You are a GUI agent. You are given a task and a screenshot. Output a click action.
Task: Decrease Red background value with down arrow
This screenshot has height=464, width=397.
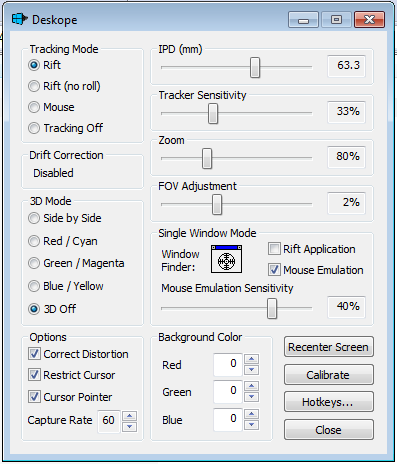(x=252, y=370)
